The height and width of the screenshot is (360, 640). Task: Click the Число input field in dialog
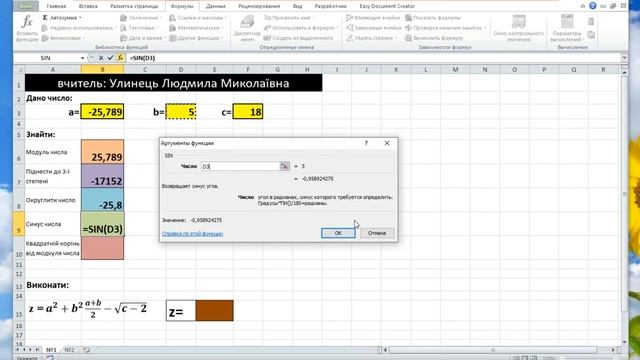pyautogui.click(x=240, y=166)
